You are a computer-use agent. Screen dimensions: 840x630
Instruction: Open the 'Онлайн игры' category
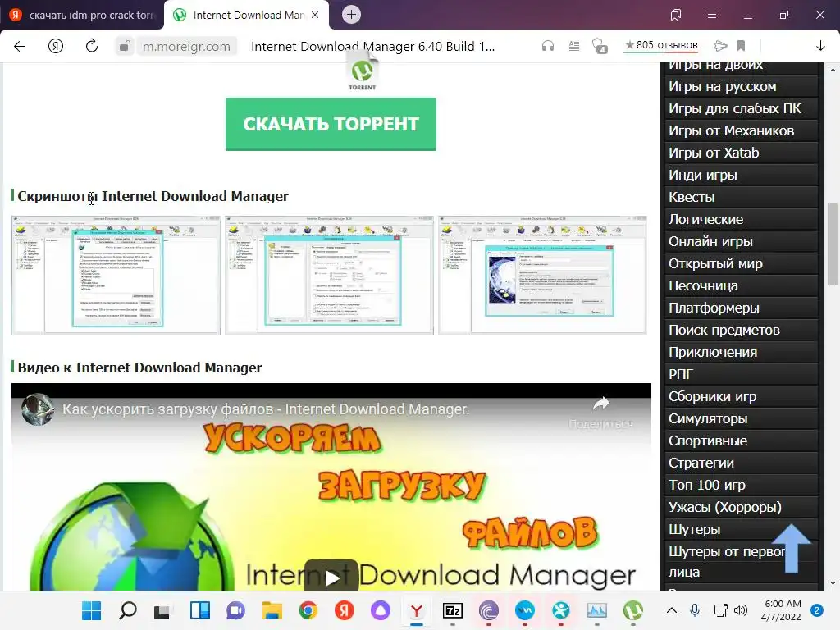741,242
